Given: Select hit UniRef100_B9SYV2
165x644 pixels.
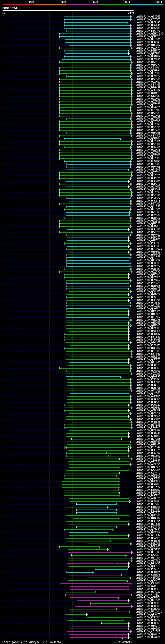Looking at the screenshot, I should tap(148, 564).
